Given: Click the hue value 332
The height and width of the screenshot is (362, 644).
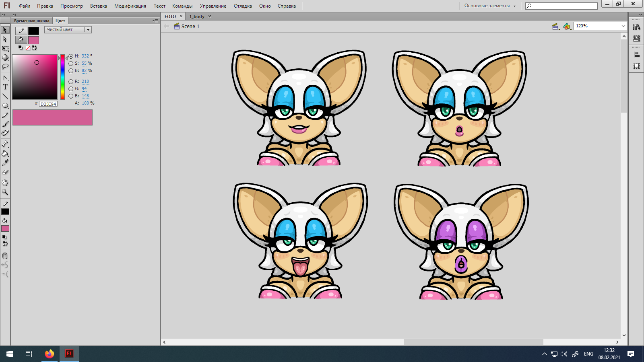Looking at the screenshot, I should tap(85, 56).
